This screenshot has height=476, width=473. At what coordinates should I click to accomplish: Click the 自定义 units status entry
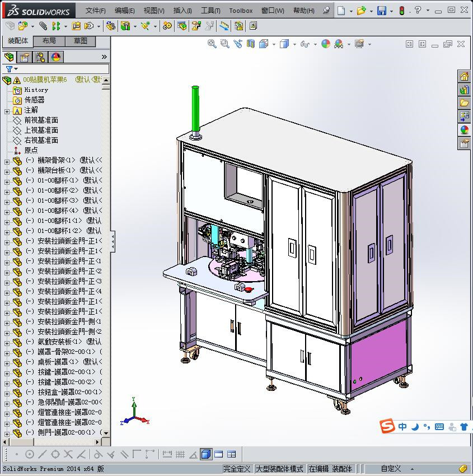[x=391, y=469]
